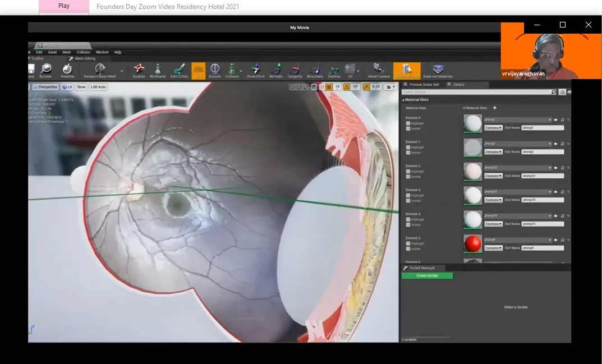The image size is (602, 364).
Task: Click the UV toolbar icon
Action: (x=350, y=71)
